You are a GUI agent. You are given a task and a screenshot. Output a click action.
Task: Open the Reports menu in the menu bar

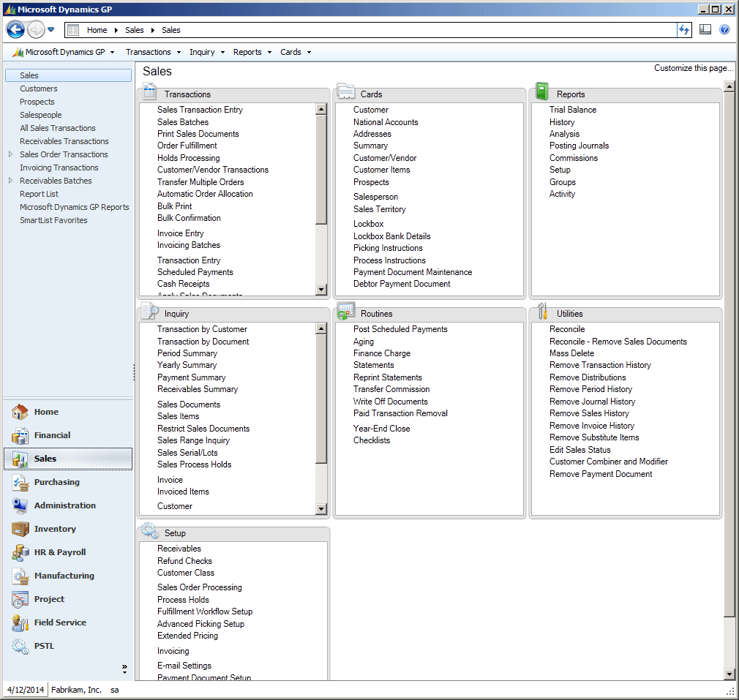tap(252, 52)
